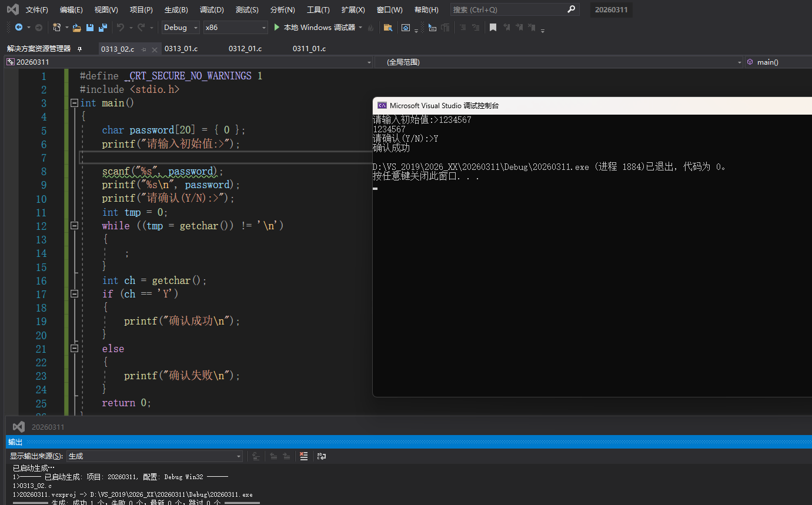This screenshot has height=505, width=812.
Task: Open the Debug configuration dropdown
Action: 181,28
